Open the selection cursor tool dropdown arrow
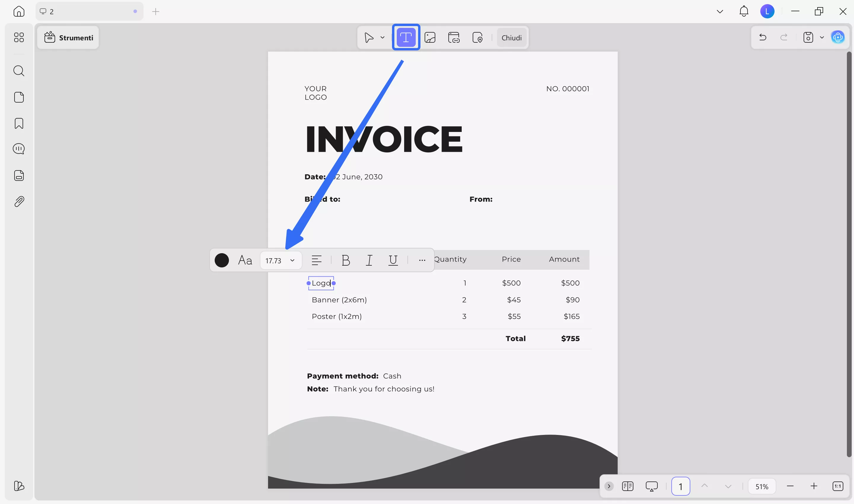854x504 pixels. click(382, 37)
